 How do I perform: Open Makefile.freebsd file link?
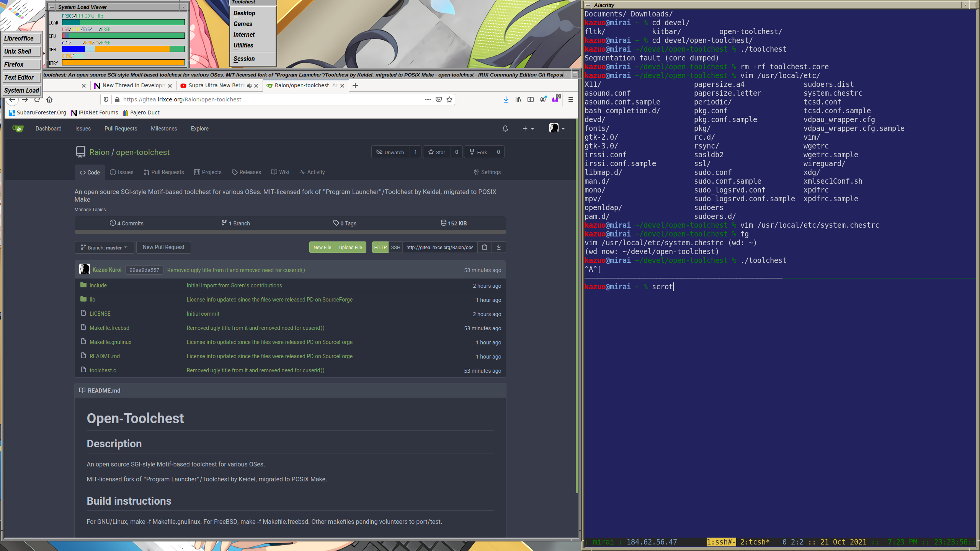(109, 328)
